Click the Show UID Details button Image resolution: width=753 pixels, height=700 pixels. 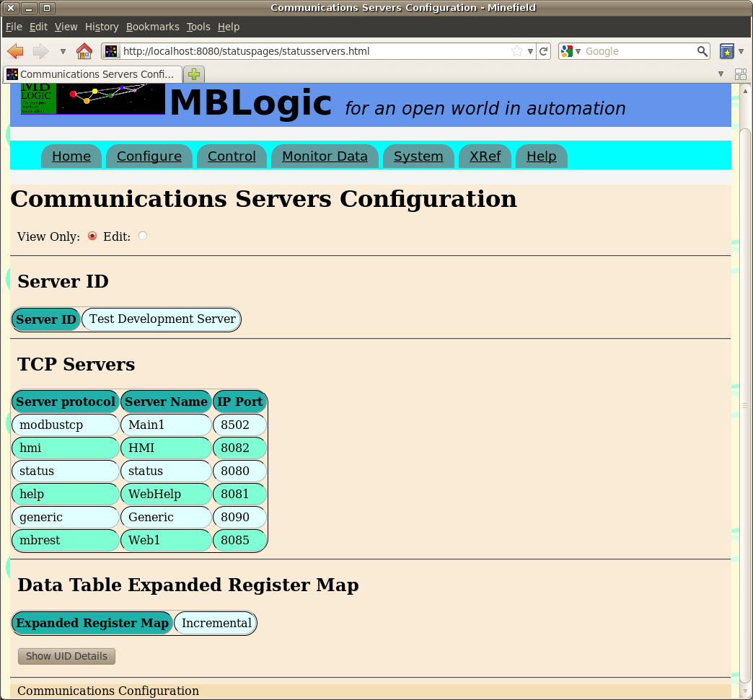[x=67, y=656]
